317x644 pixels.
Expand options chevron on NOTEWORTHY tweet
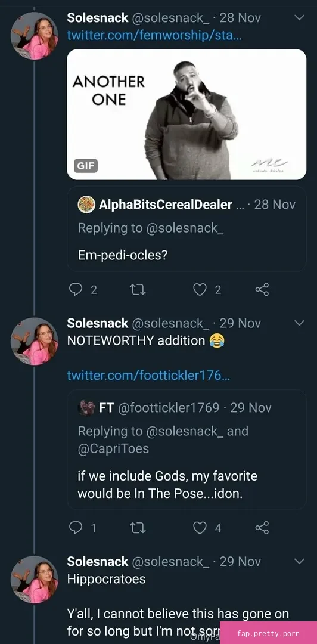(300, 323)
